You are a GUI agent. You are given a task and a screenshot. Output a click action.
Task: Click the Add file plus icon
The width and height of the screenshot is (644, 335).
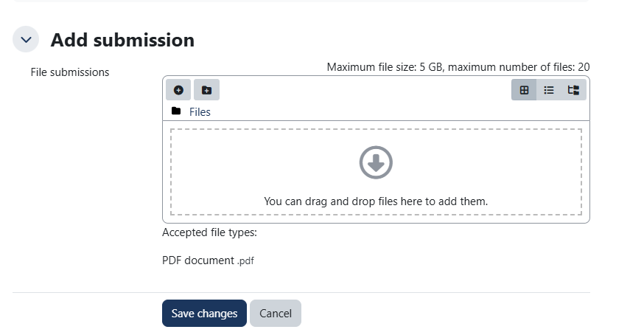click(178, 90)
